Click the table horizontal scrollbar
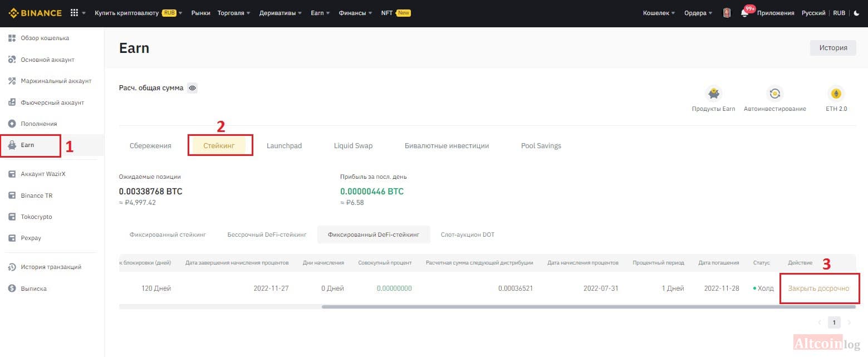This screenshot has width=868, height=357. (x=589, y=306)
